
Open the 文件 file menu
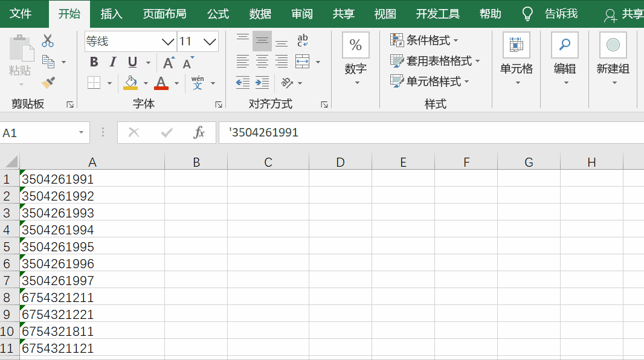[20, 13]
